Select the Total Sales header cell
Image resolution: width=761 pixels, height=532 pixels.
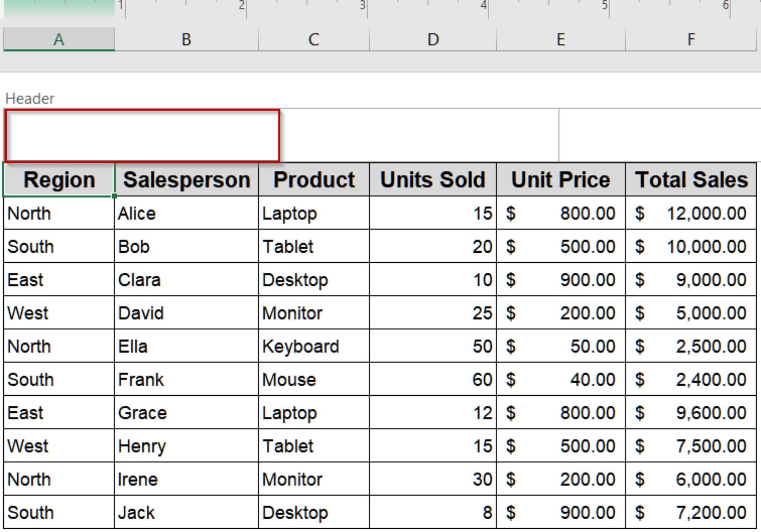(x=691, y=179)
